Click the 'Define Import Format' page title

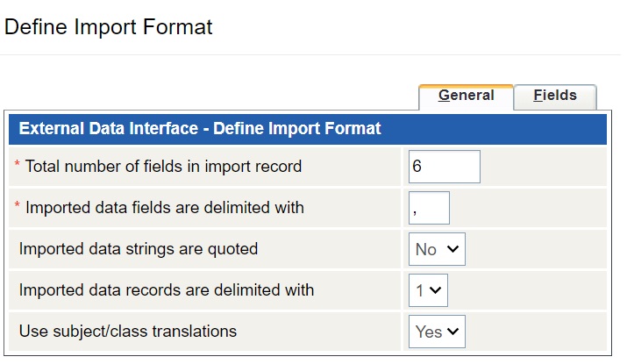tap(109, 27)
